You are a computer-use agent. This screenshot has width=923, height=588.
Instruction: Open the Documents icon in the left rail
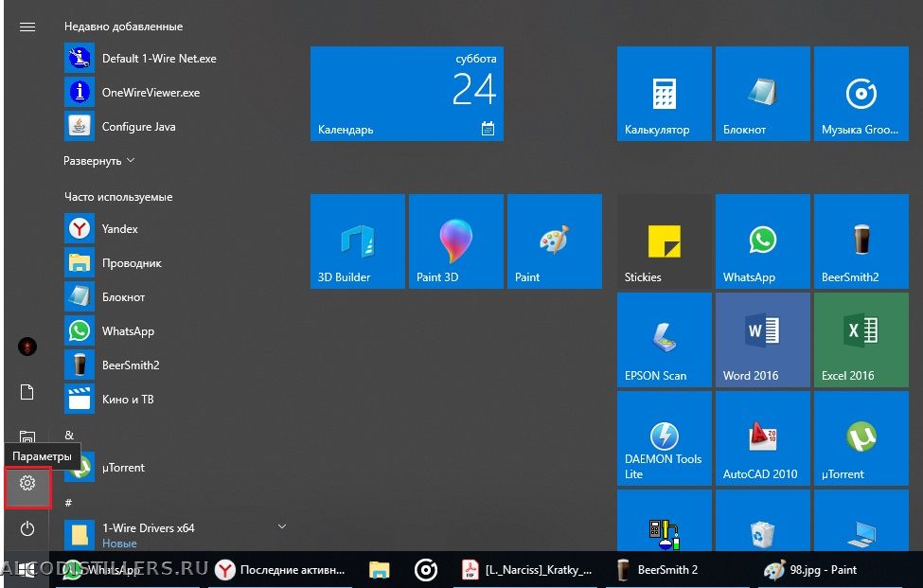point(27,392)
